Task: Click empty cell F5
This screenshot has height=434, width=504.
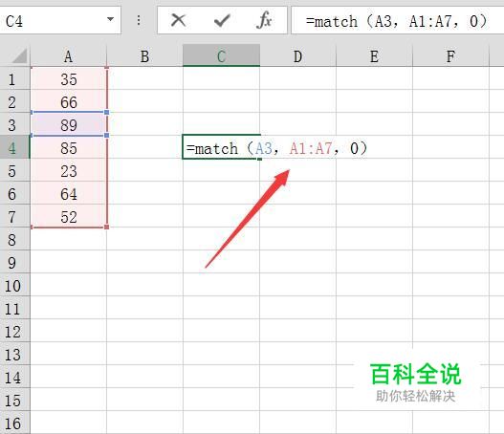Action: [450, 170]
